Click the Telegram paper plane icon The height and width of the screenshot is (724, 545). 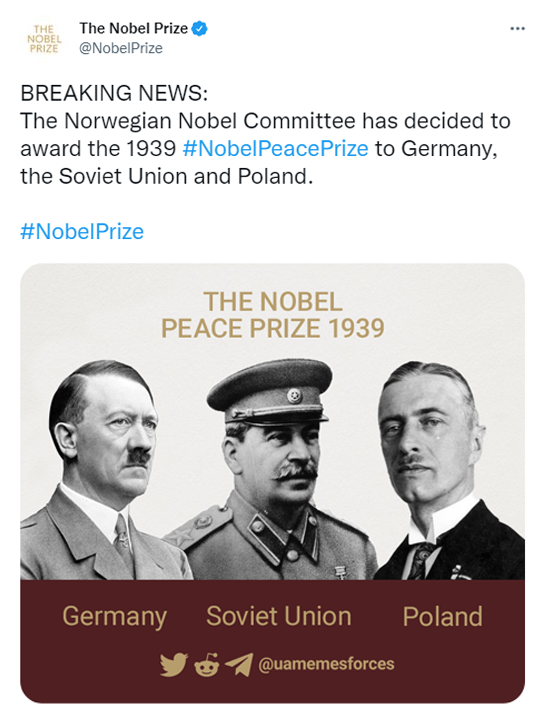pyautogui.click(x=239, y=664)
